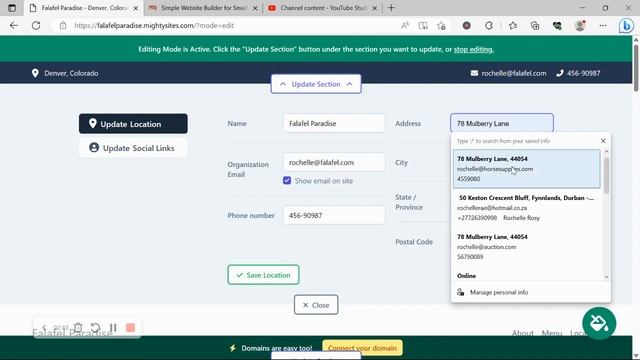Select the Update Location menu item
640x360 pixels.
(x=133, y=124)
